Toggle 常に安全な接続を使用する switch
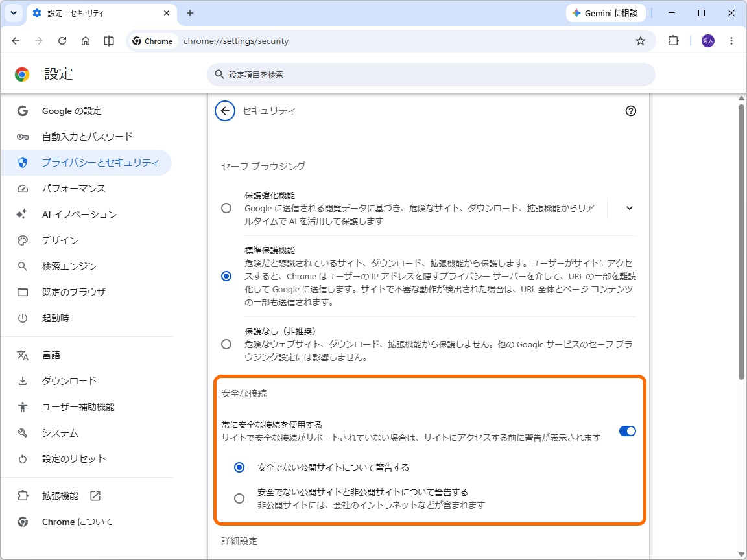Image resolution: width=747 pixels, height=560 pixels. click(628, 431)
